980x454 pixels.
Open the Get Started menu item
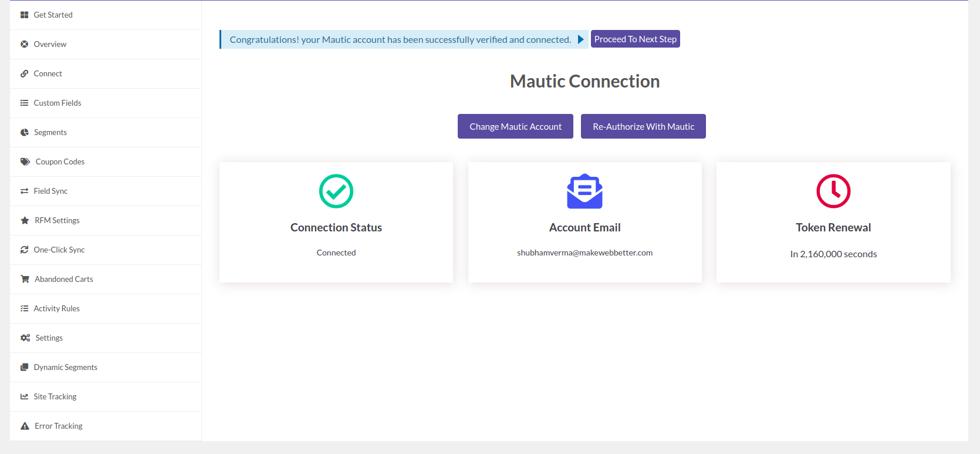tap(106, 15)
